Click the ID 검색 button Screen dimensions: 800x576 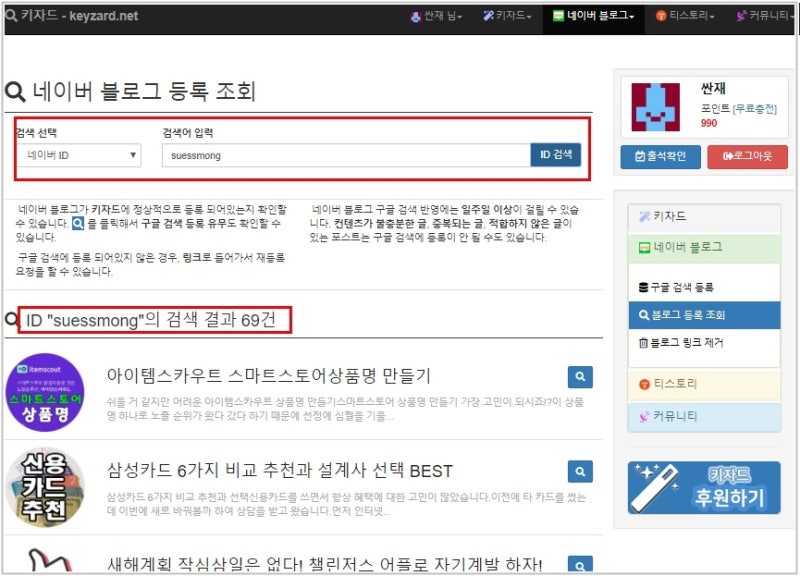556,155
